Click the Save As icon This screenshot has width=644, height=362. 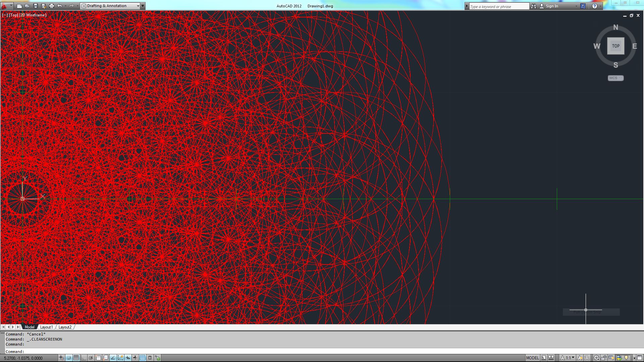point(44,6)
